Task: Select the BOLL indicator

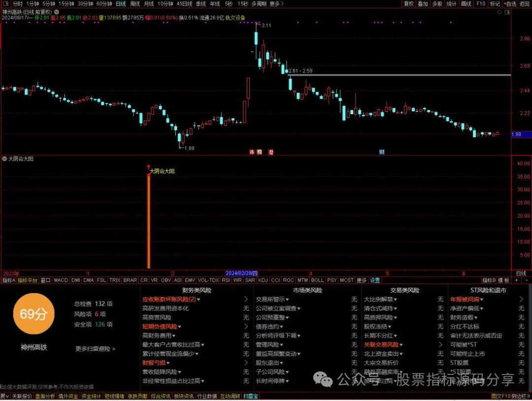Action: click(x=318, y=280)
